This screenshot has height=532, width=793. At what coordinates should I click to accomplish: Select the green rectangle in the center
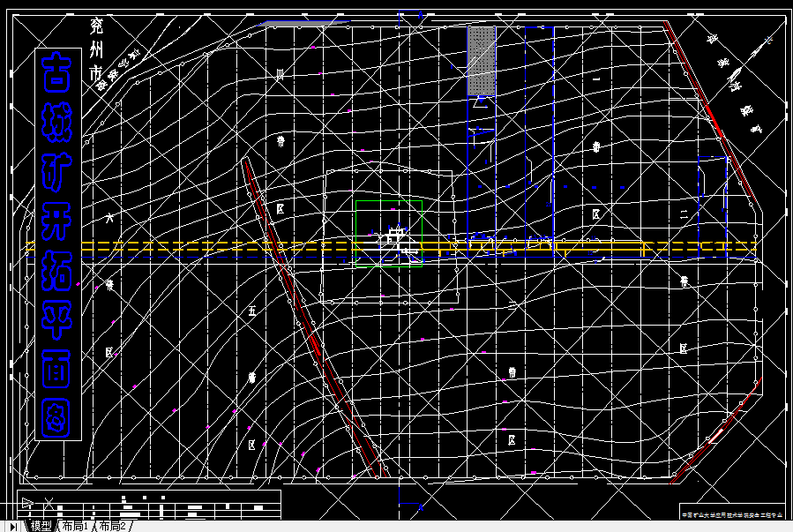(389, 234)
